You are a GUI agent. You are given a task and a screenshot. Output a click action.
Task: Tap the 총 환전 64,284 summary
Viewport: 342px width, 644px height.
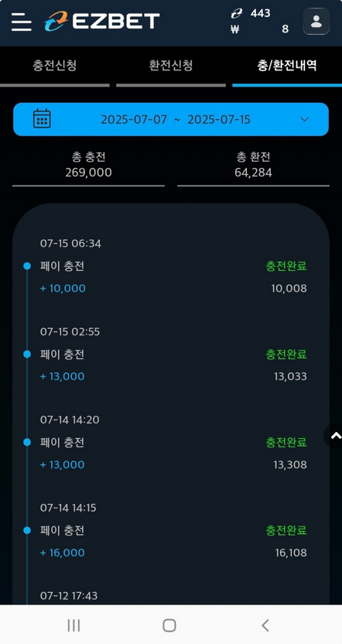[253, 165]
